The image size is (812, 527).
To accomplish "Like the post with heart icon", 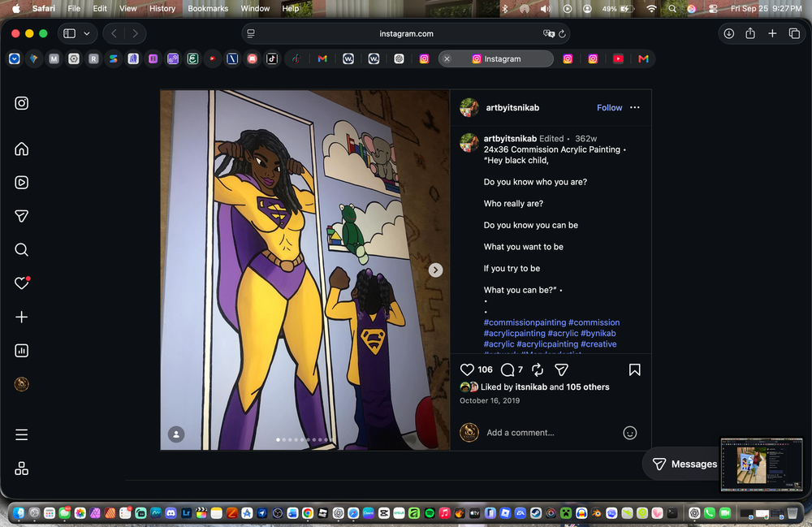I will pos(467,369).
